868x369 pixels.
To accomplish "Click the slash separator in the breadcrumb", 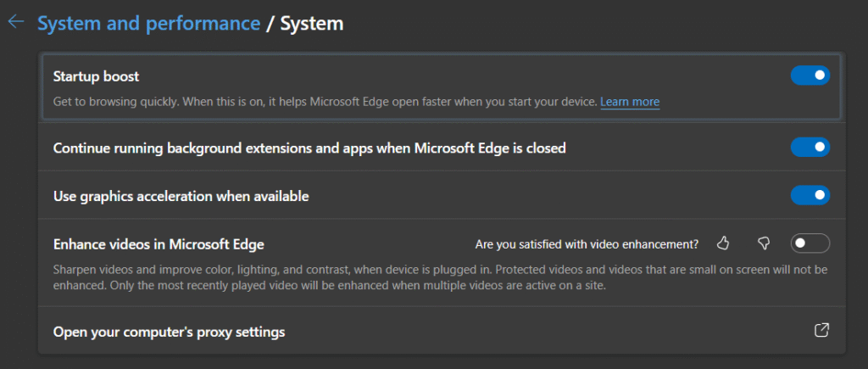I will click(x=270, y=23).
